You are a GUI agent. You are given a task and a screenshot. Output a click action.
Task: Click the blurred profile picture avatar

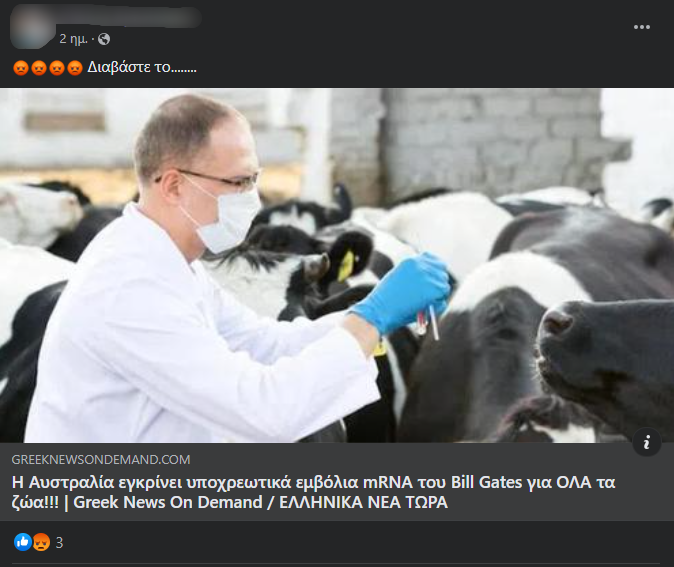32,28
